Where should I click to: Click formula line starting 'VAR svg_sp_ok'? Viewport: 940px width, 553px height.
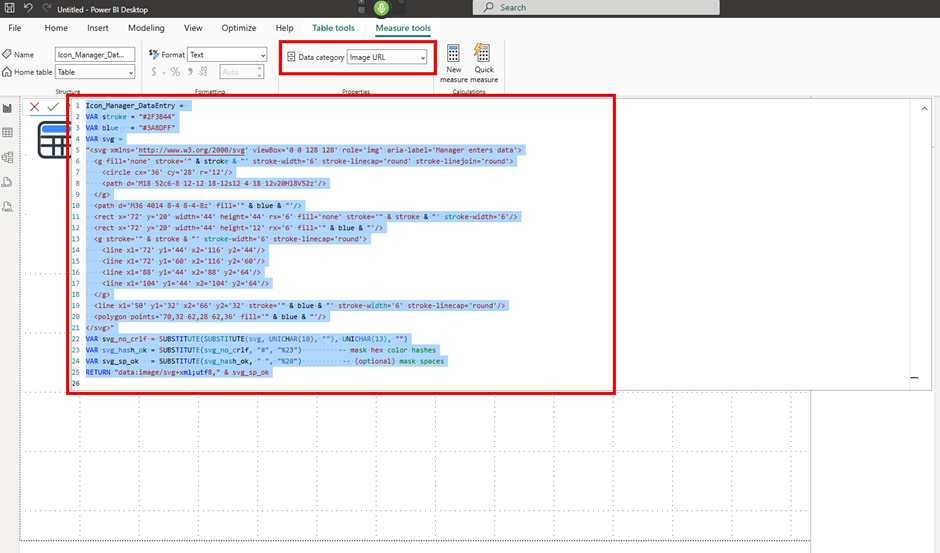(265, 361)
